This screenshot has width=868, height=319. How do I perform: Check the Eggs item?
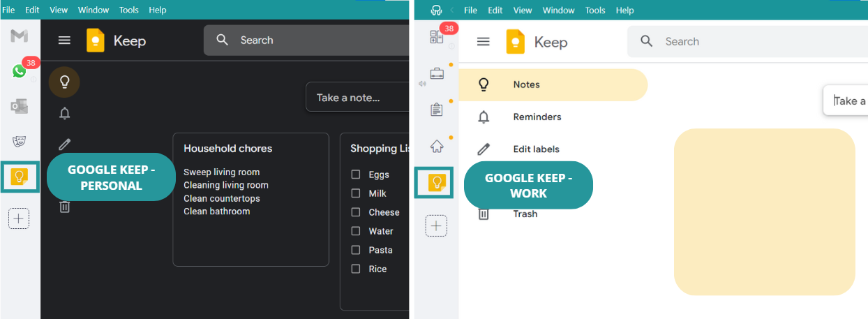(356, 175)
